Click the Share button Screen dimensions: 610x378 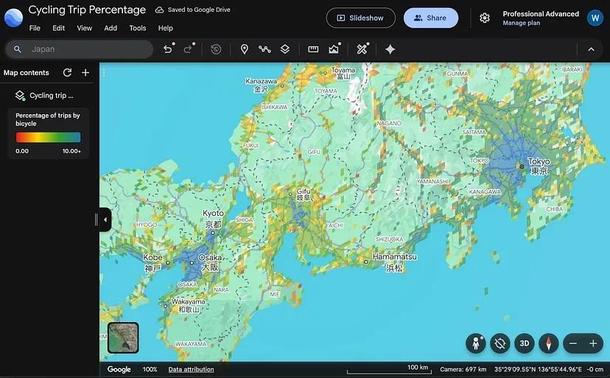point(431,18)
